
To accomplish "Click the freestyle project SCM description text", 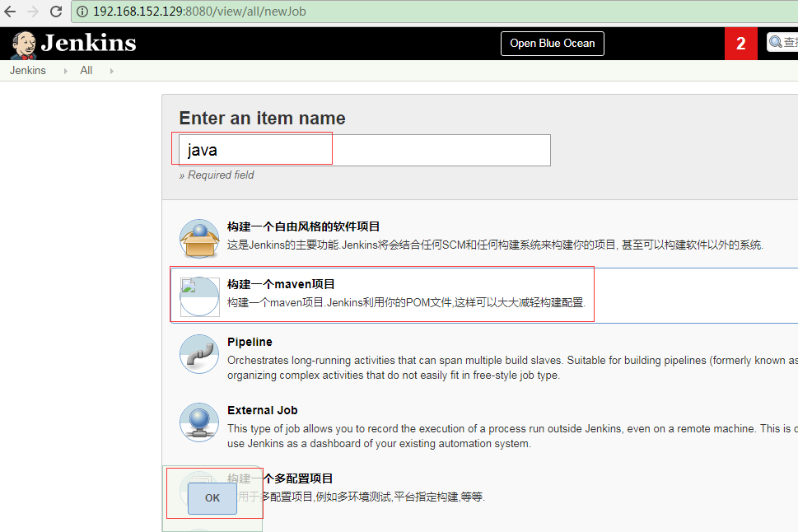I will [x=495, y=245].
